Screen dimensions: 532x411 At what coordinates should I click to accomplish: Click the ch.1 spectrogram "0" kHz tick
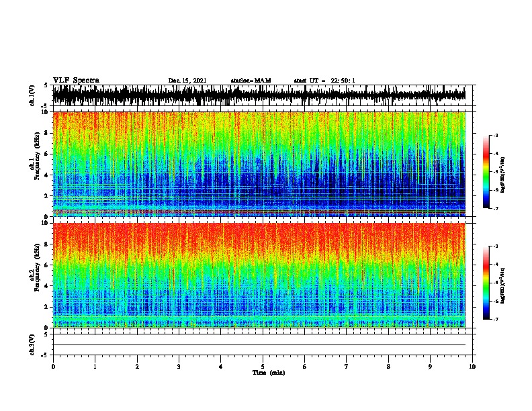click(47, 216)
